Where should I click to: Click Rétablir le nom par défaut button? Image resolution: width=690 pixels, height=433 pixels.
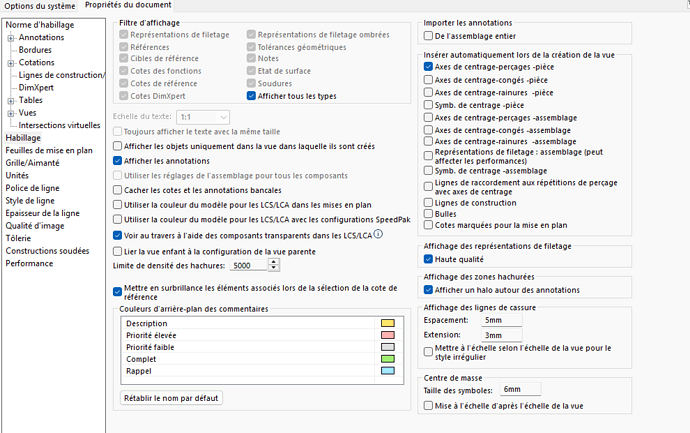coord(171,398)
